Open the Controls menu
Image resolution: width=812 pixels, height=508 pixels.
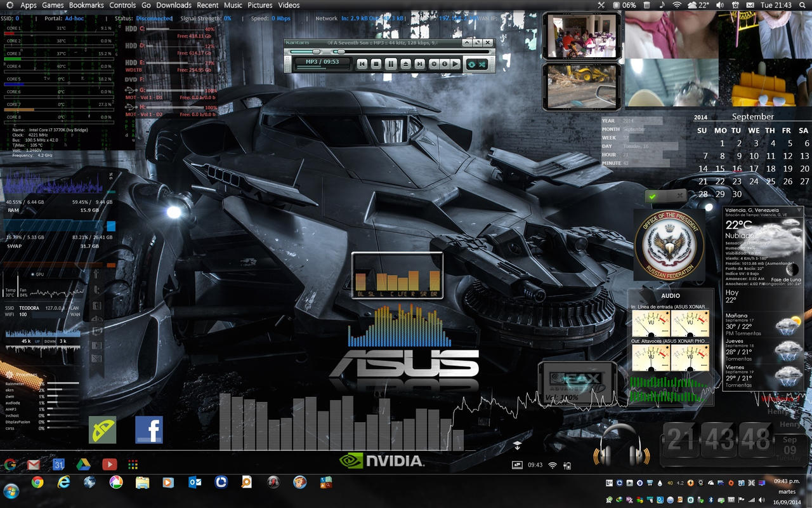pos(122,5)
